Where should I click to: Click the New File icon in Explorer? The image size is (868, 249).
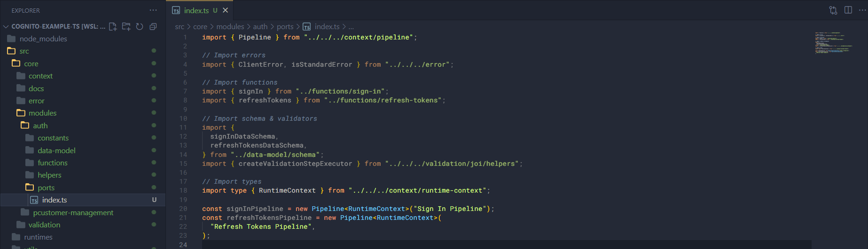pyautogui.click(x=113, y=26)
